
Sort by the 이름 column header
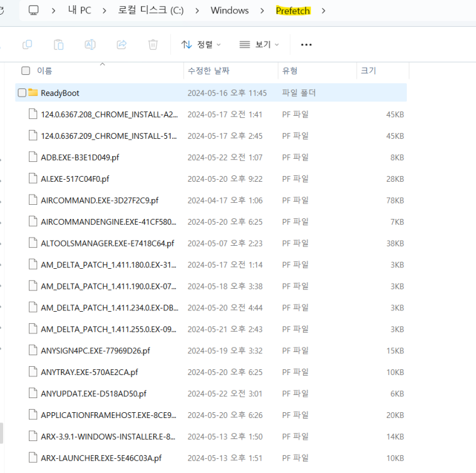pos(45,70)
